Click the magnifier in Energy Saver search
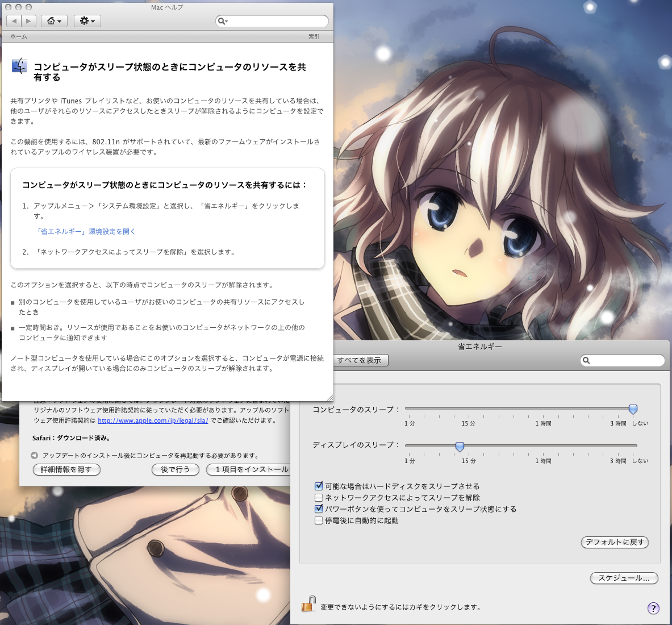The width and height of the screenshot is (672, 625). click(x=587, y=360)
